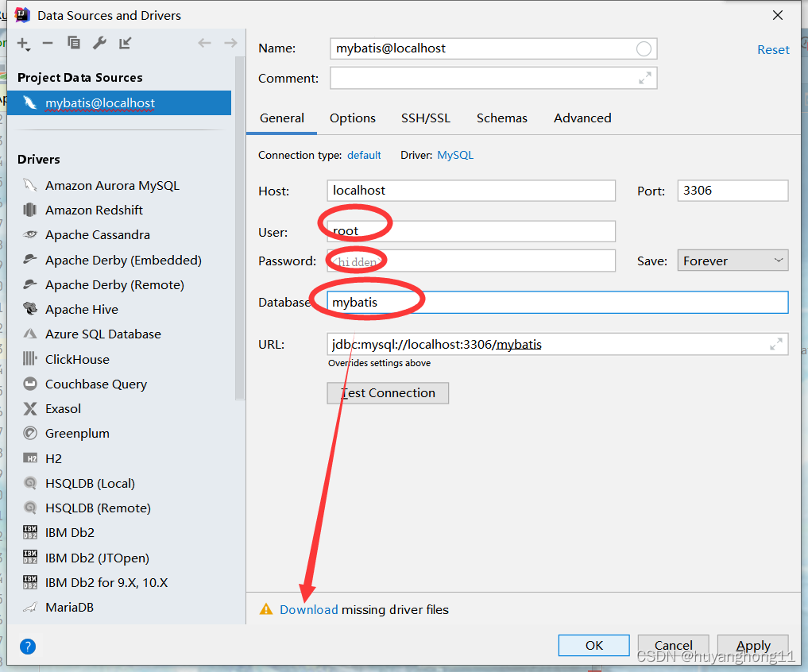Click the Apply button
This screenshot has width=808, height=672.
pos(753,645)
